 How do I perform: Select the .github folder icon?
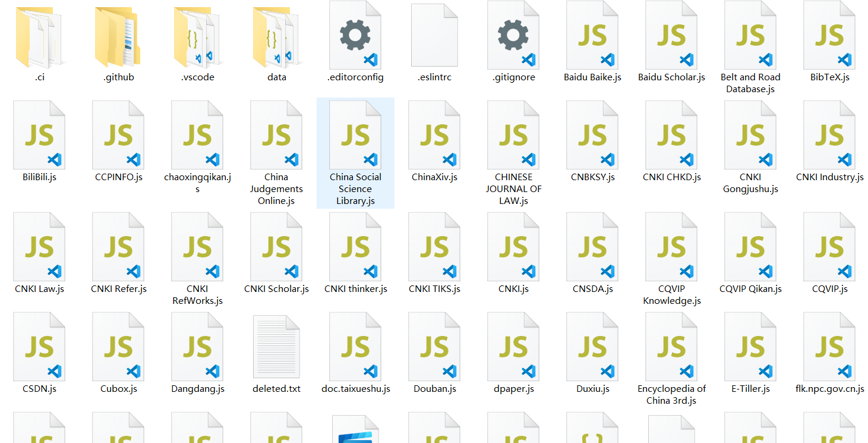coord(118,37)
